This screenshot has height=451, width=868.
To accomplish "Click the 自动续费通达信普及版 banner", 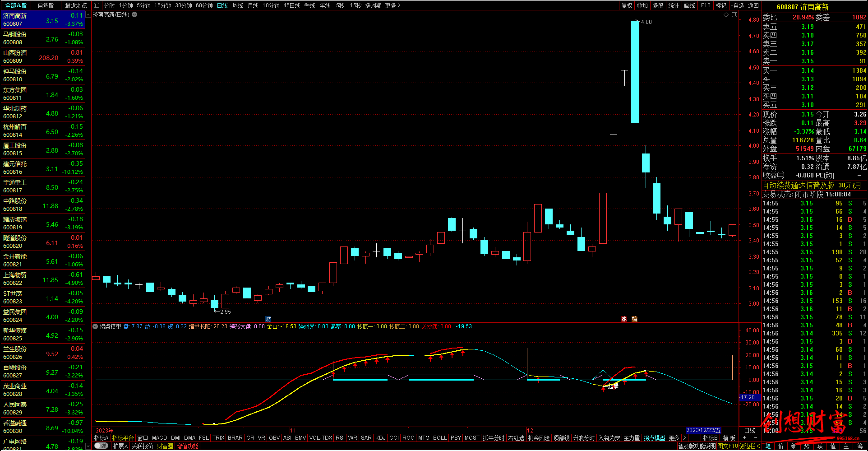I will 812,185.
